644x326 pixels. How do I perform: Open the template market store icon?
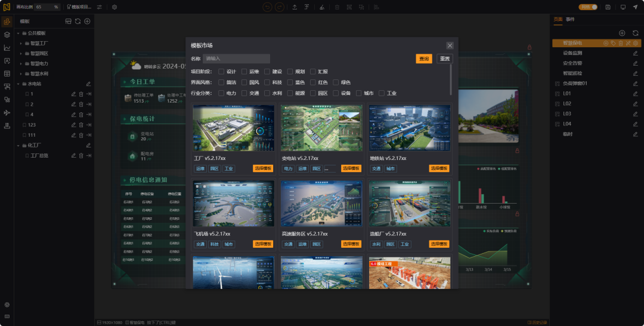point(69,21)
